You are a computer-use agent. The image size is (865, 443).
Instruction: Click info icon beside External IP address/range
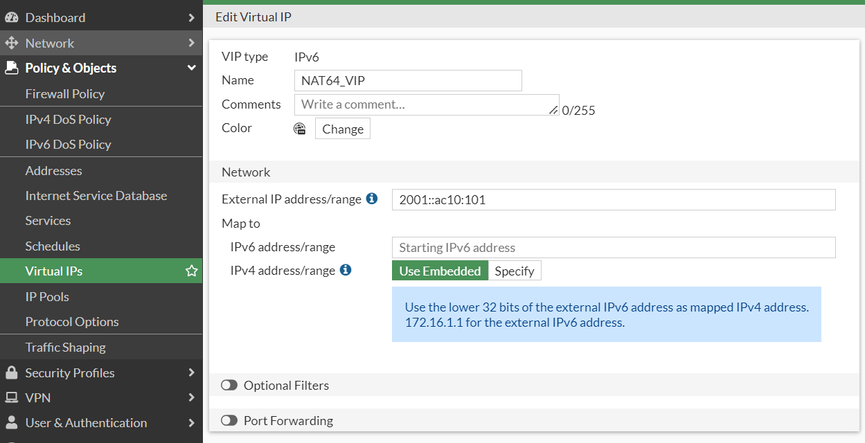[x=372, y=199]
